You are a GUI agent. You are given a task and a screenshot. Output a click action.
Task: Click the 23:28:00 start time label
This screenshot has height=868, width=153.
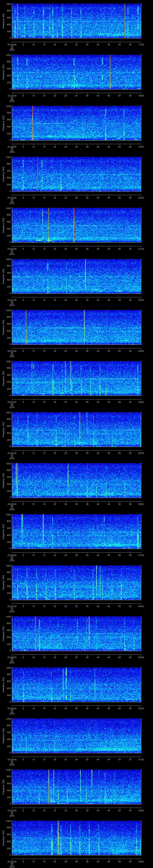pos(12,657)
